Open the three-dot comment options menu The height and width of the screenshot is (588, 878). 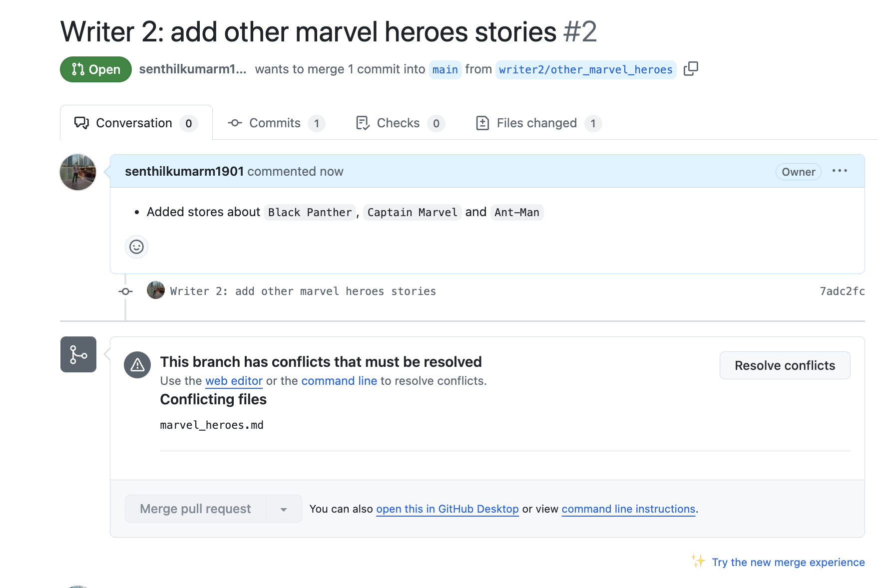[x=840, y=171]
